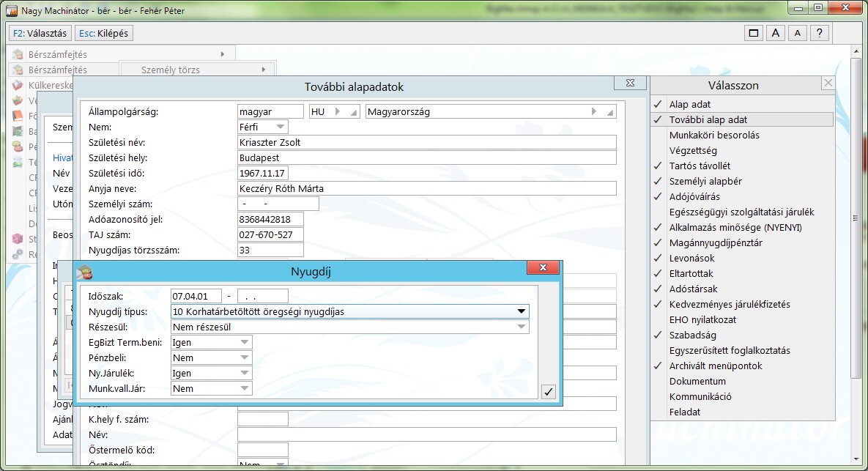Open the Részesül dropdown
This screenshot has width=868, height=471.
tap(521, 327)
